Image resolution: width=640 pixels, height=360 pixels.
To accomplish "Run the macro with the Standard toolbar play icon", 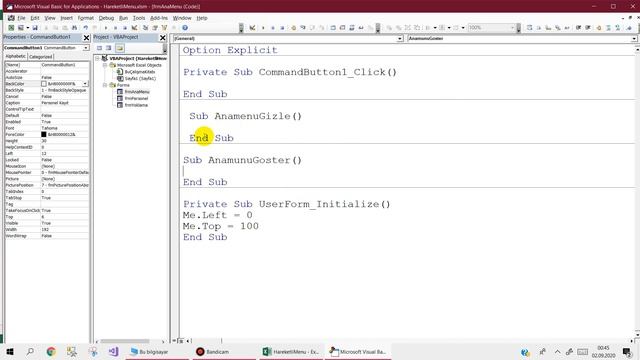I will [106, 28].
